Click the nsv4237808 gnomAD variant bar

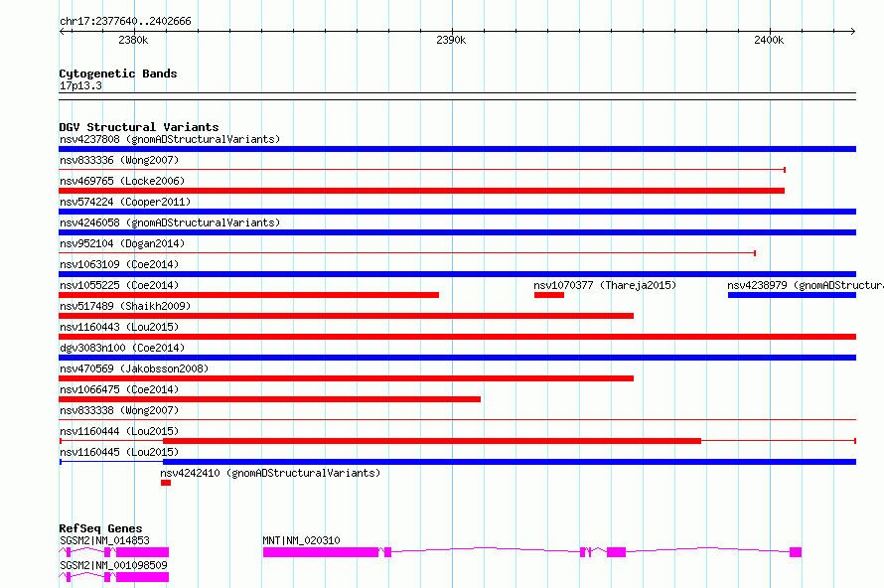pos(457,149)
